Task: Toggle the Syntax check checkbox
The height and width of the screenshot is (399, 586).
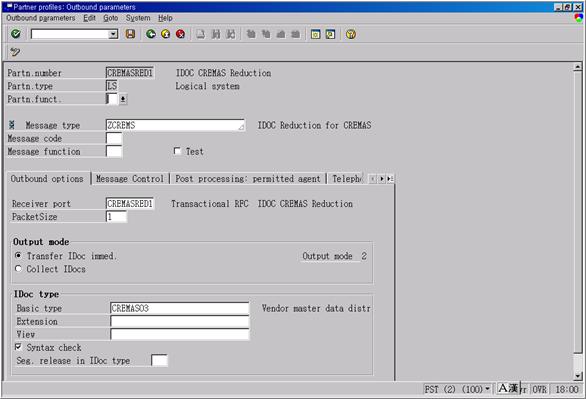Action: coord(18,347)
